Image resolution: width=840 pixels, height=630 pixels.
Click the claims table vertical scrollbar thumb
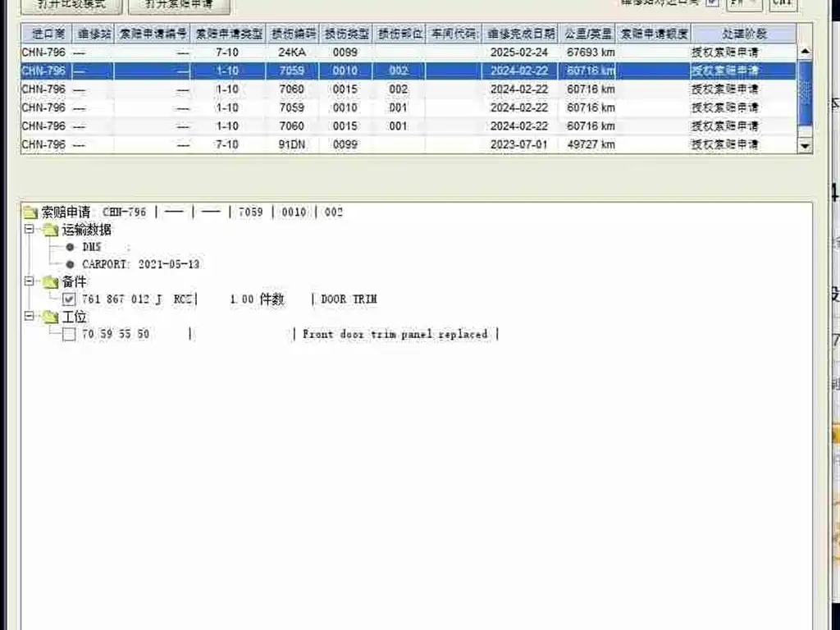coord(805,94)
